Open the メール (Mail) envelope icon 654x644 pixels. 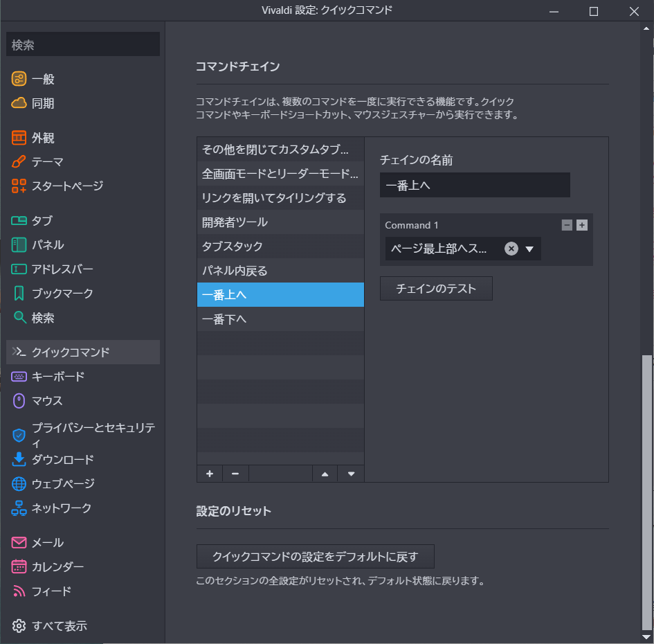tap(19, 543)
